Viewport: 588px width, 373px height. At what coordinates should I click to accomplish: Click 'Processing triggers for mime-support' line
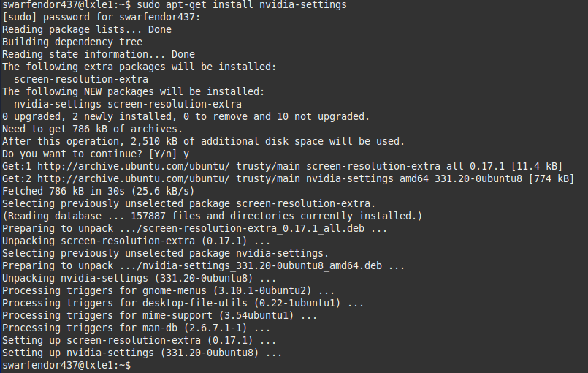[x=159, y=315]
